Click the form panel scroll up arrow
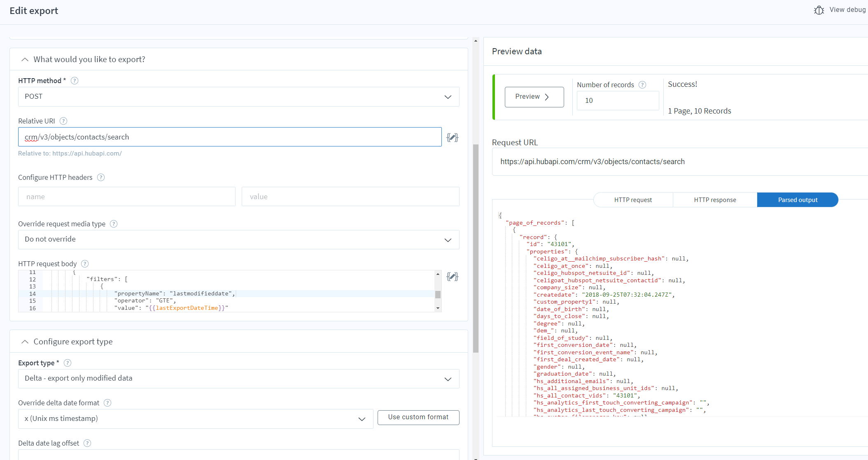The image size is (868, 460). click(476, 41)
